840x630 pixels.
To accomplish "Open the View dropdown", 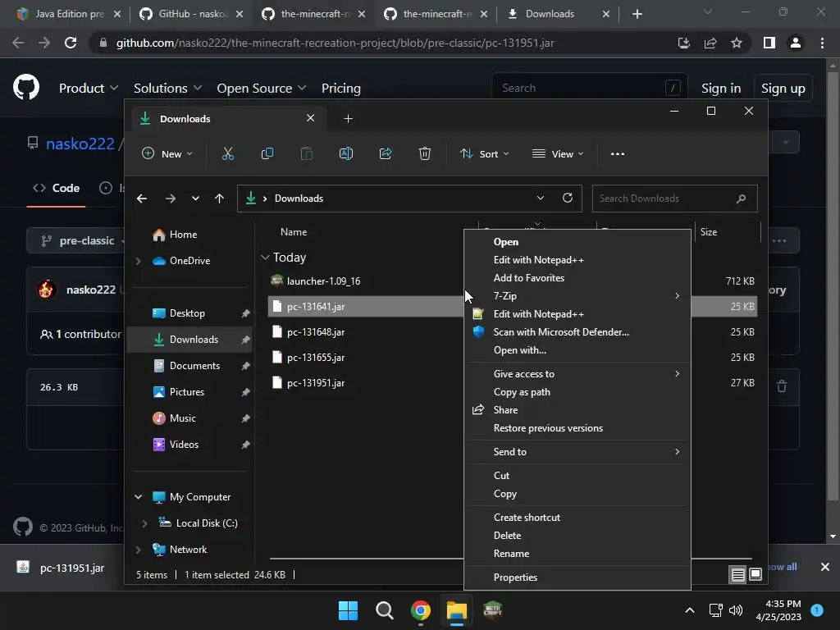I will pyautogui.click(x=558, y=153).
